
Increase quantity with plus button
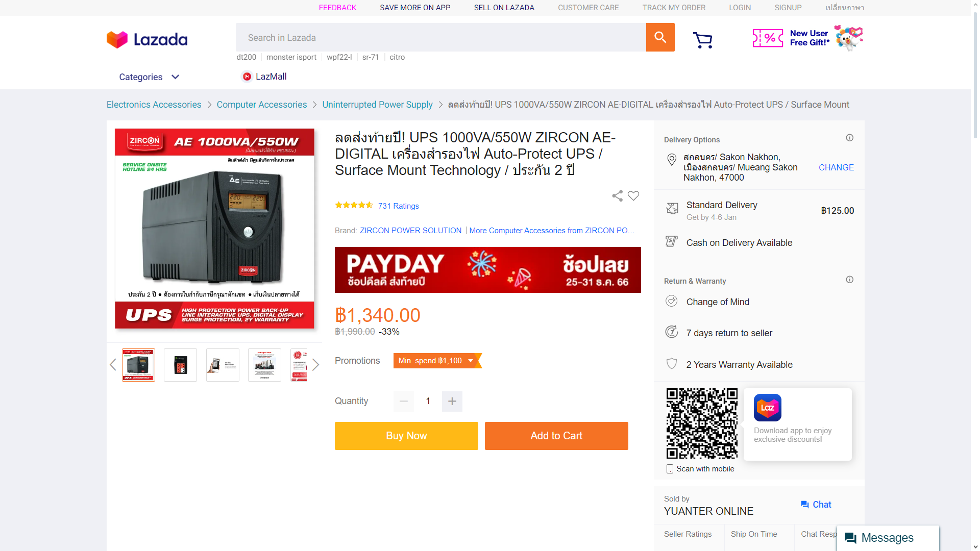[452, 402]
